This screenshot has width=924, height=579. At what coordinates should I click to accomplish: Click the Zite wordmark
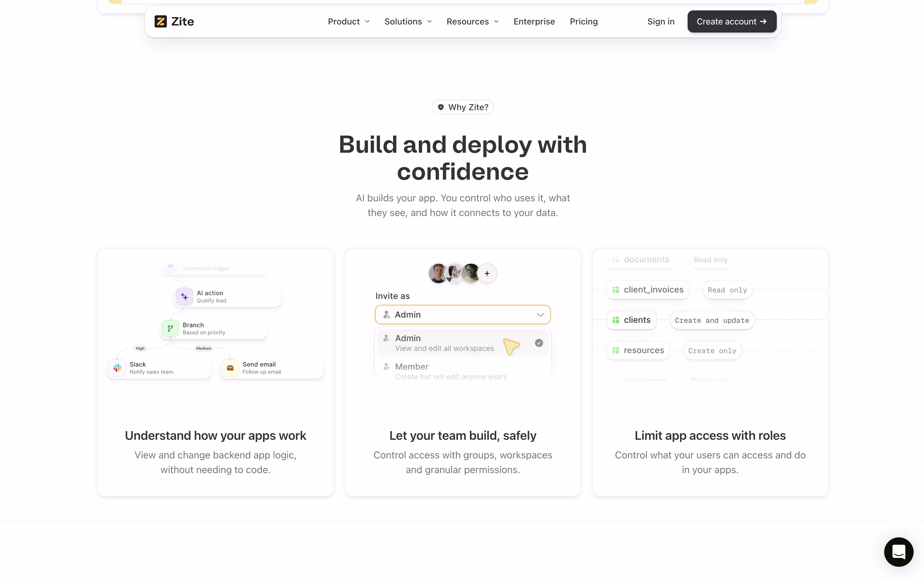182,21
